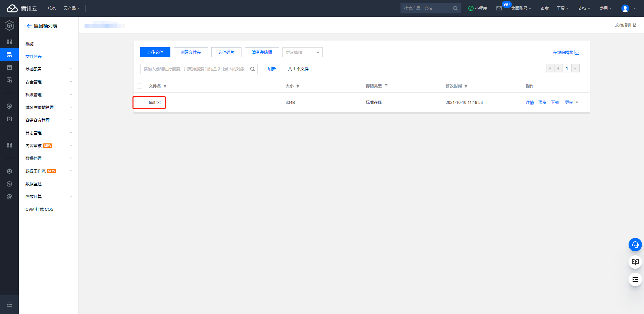Collapse dark sidebar using bottom menu icon
644x314 pixels.
9,305
